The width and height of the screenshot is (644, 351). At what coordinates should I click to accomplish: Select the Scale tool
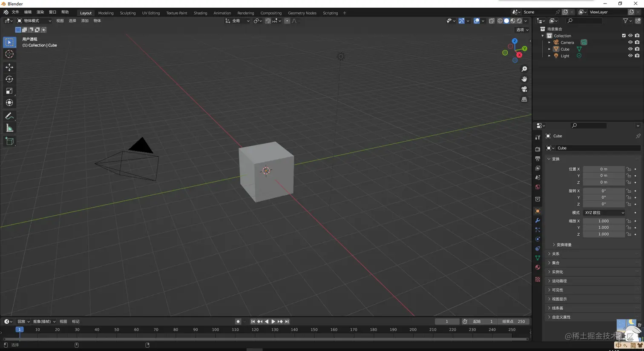point(9,91)
